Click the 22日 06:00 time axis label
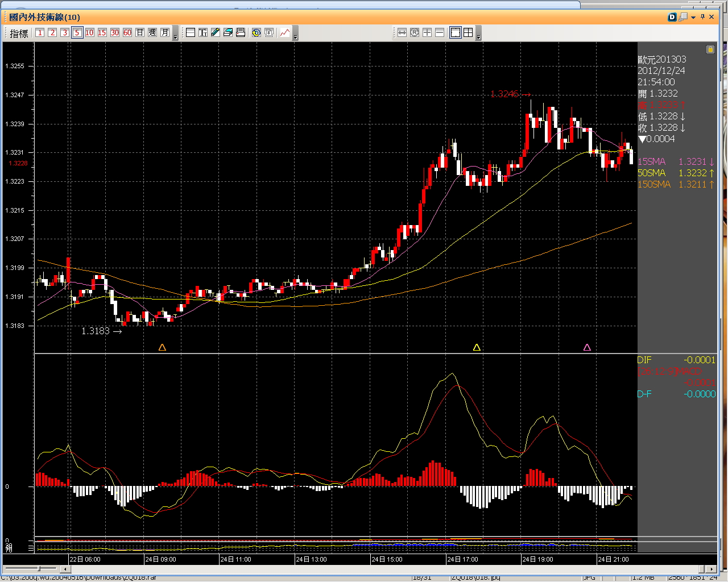Screen dimensions: 728x582 pyautogui.click(x=85, y=559)
